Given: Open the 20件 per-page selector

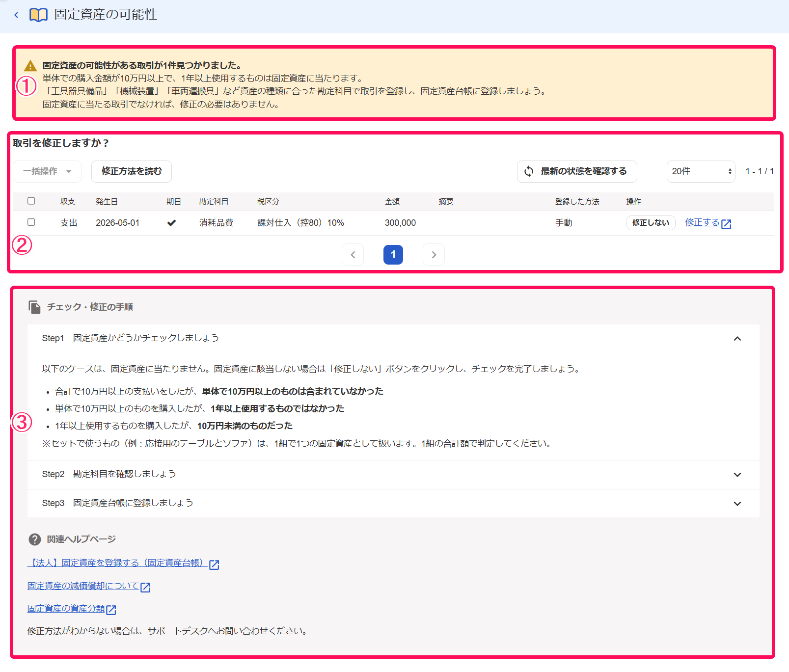Looking at the screenshot, I should (701, 171).
